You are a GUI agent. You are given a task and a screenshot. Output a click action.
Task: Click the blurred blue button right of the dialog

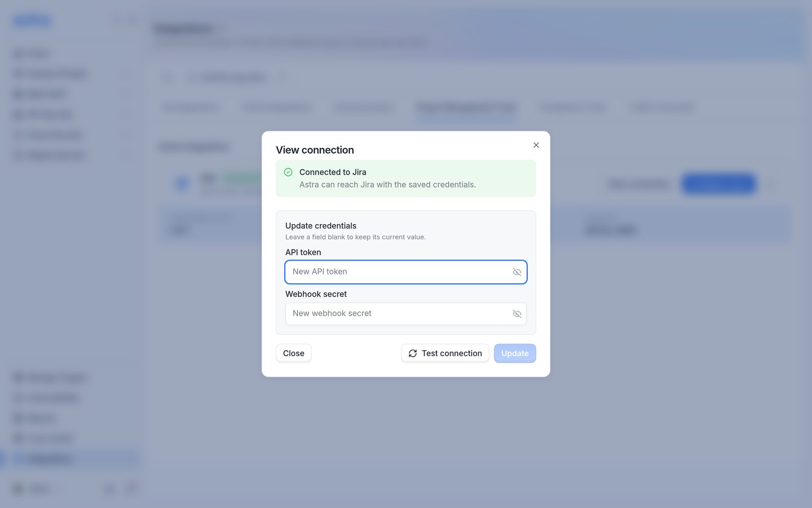[x=719, y=184]
